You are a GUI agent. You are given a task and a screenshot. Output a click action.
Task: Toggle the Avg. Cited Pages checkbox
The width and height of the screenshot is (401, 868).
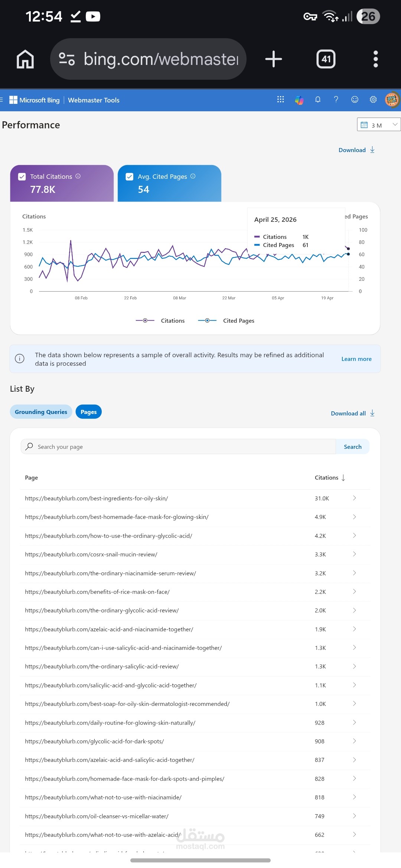[130, 177]
